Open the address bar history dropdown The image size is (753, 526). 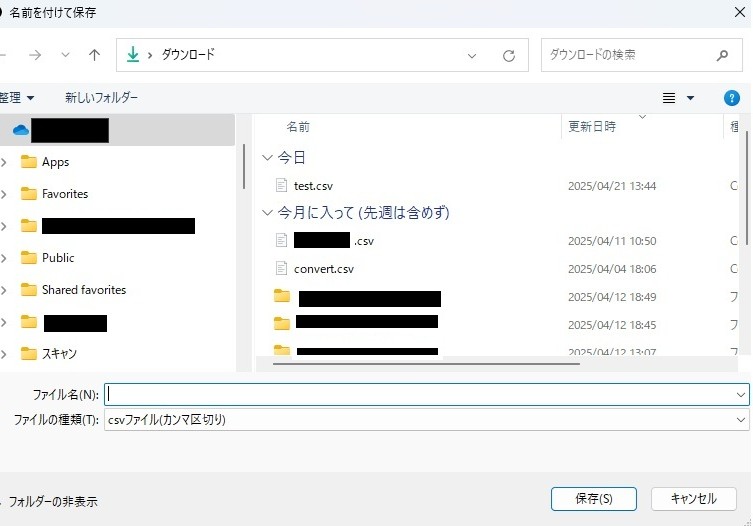click(472, 56)
